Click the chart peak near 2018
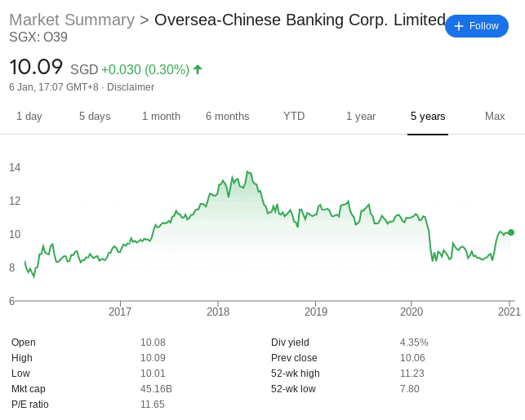 247,172
